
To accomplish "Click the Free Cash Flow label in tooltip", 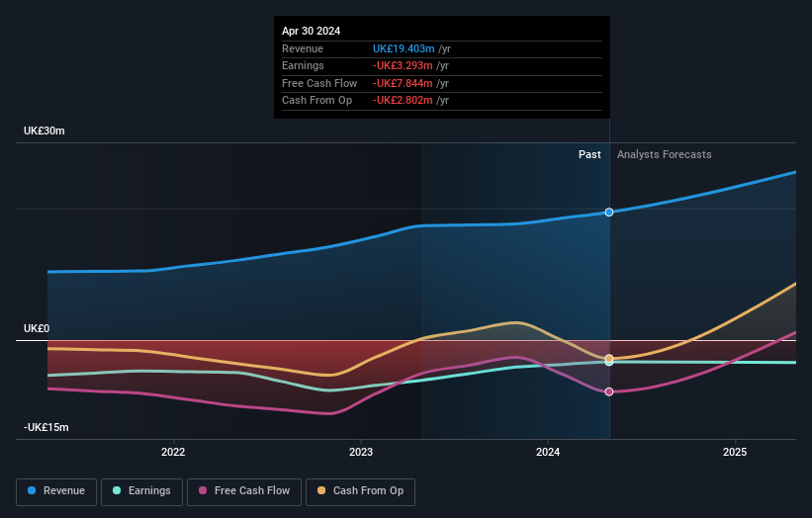I will click(x=319, y=83).
